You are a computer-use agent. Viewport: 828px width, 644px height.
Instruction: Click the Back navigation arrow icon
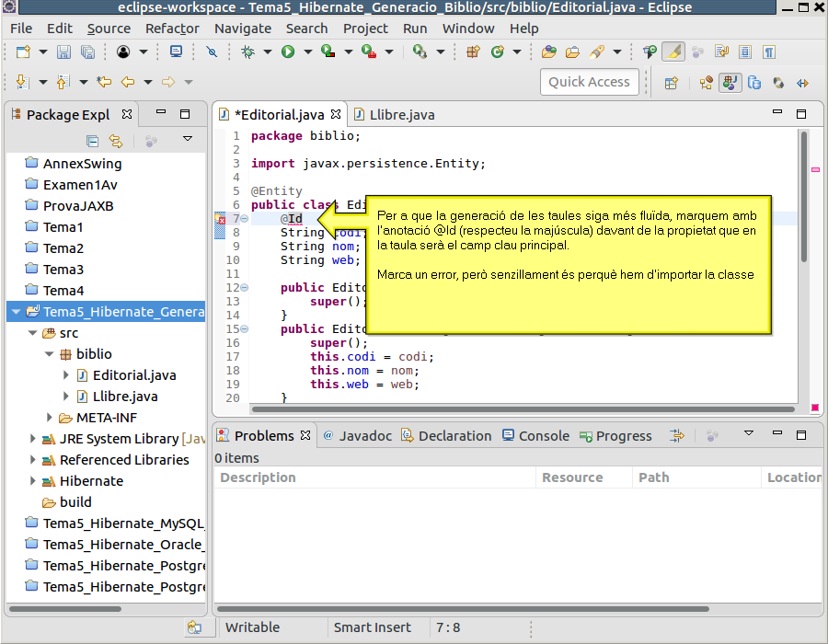tap(128, 82)
